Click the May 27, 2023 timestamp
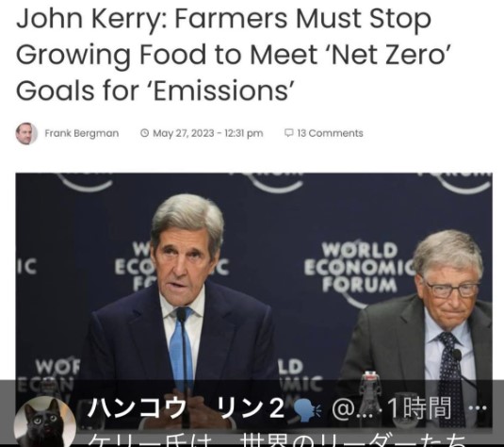Viewport: 504px width, 447px height. (207, 133)
